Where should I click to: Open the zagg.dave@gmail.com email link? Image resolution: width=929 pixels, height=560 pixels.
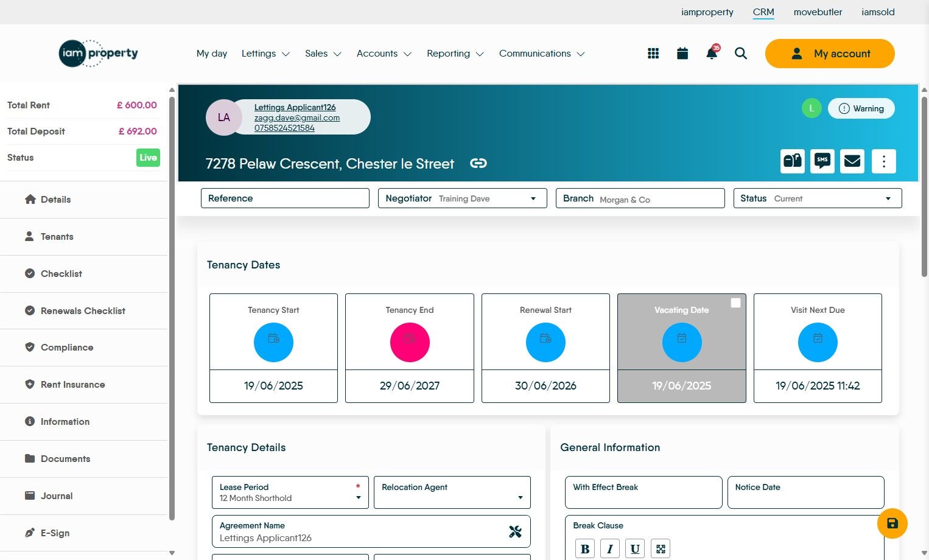[x=297, y=117]
